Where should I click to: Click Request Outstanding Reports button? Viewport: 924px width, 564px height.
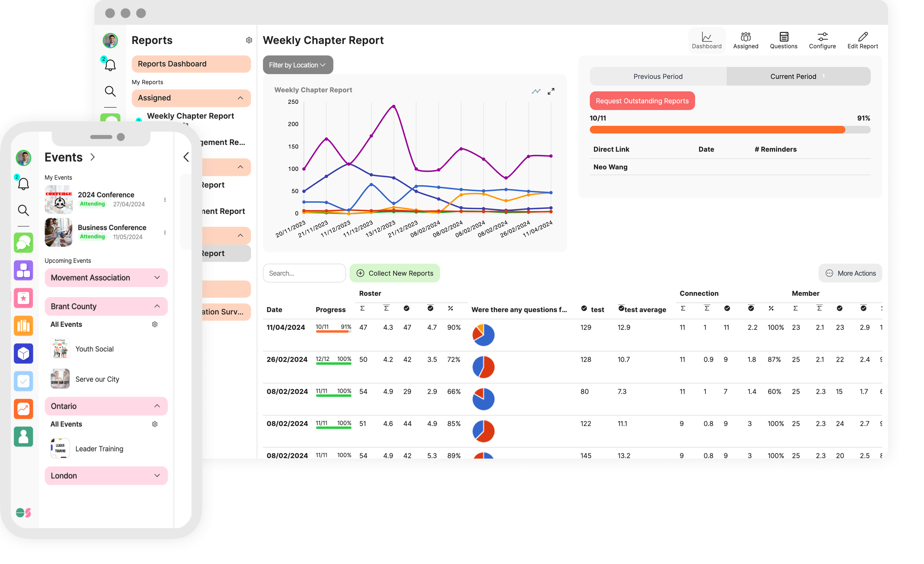(642, 101)
